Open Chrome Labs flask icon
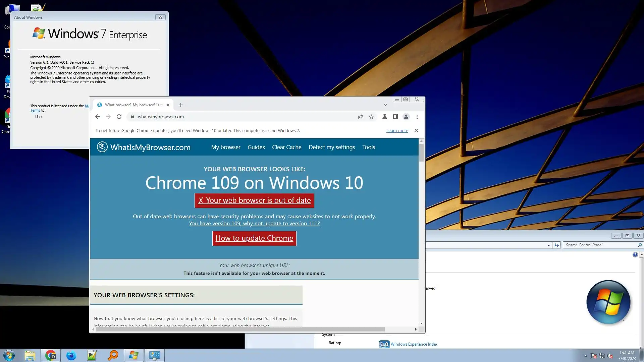 click(x=385, y=117)
